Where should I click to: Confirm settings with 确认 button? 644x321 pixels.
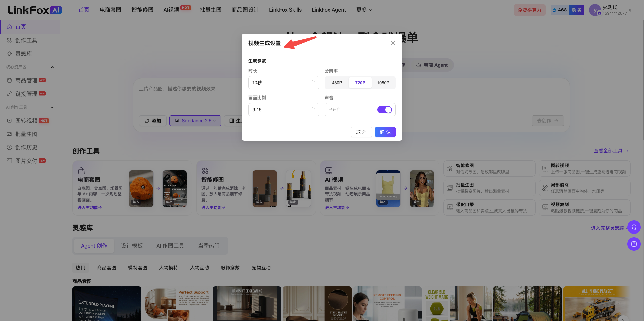click(x=385, y=132)
